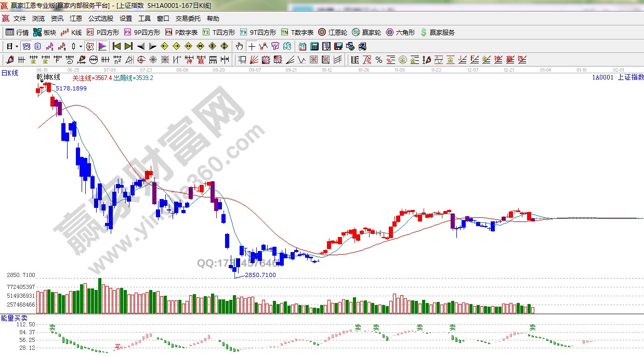644x356 pixels.
Task: Click the 赢家服务 button
Action: (437, 32)
